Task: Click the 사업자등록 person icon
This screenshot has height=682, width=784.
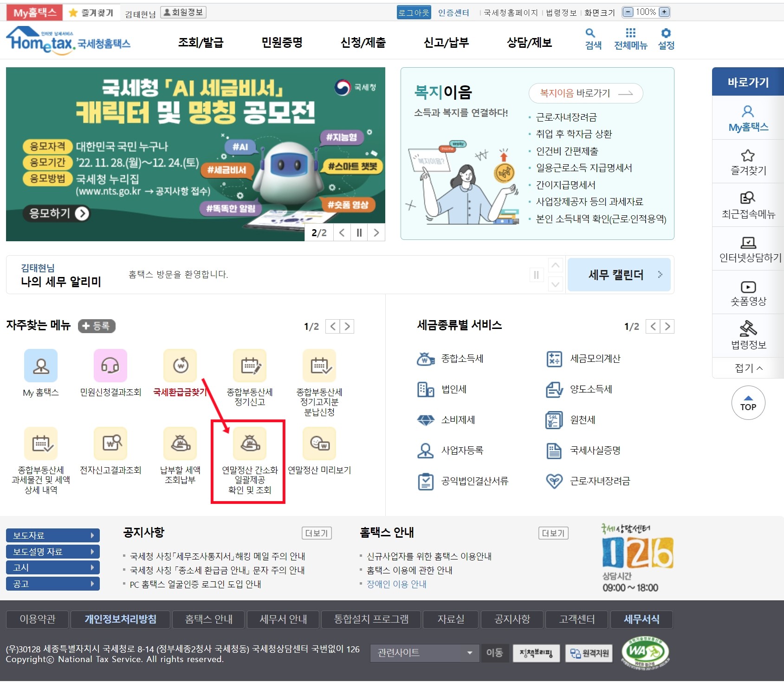Action: 426,450
